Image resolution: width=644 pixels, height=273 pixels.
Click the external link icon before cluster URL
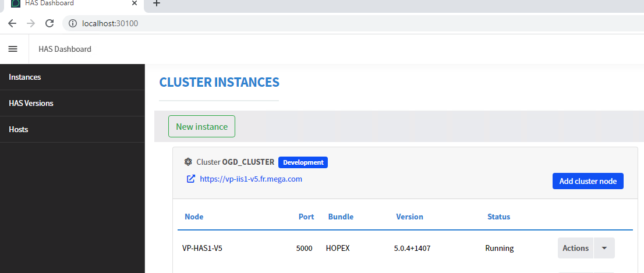(x=190, y=179)
